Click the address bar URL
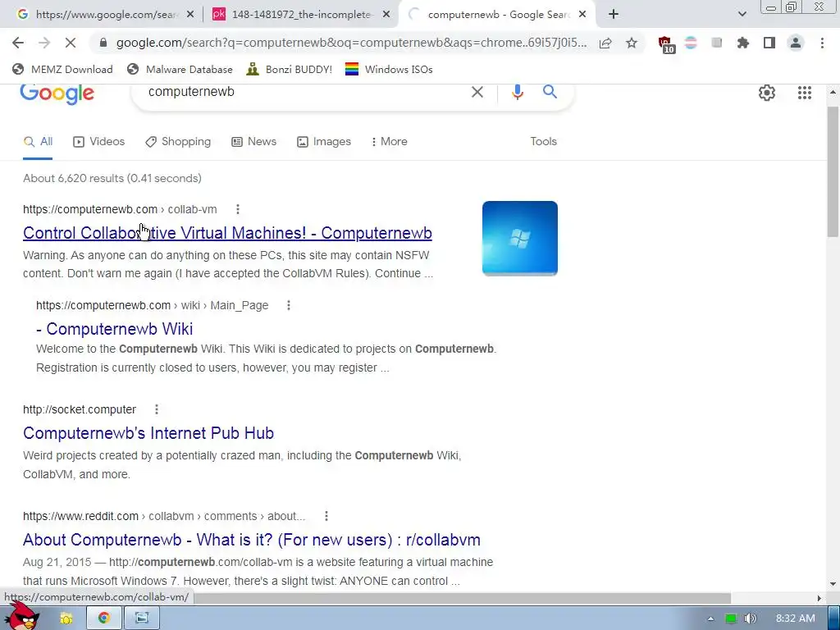This screenshot has height=630, width=840. tap(351, 43)
